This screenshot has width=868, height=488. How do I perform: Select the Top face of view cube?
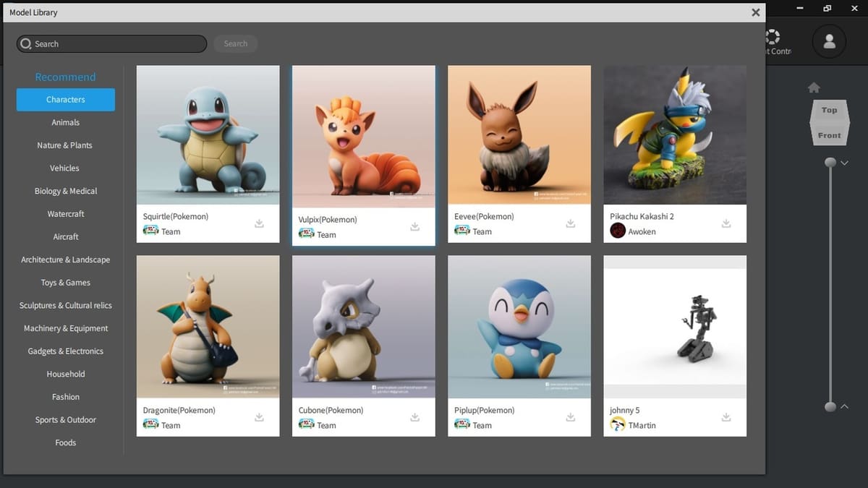[829, 110]
